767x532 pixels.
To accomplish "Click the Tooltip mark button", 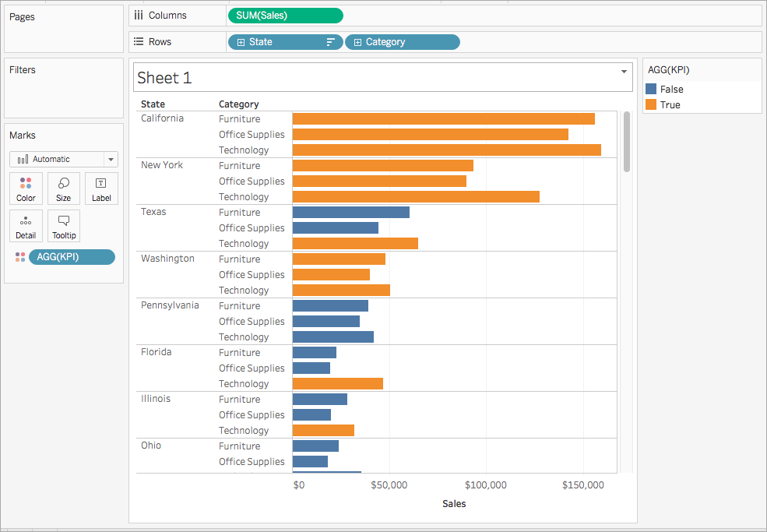I will 64,226.
